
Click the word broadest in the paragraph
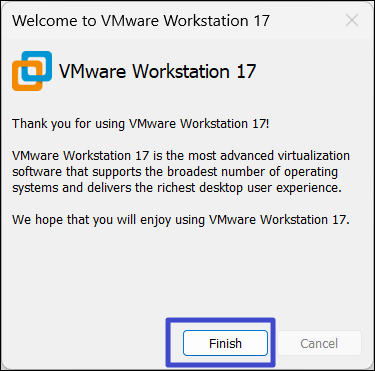pos(192,172)
